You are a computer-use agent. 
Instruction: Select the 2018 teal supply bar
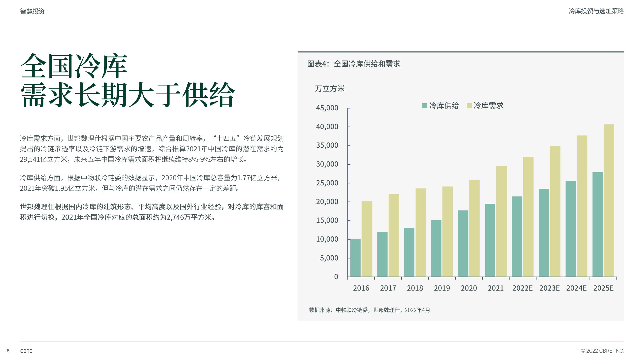[x=409, y=252]
